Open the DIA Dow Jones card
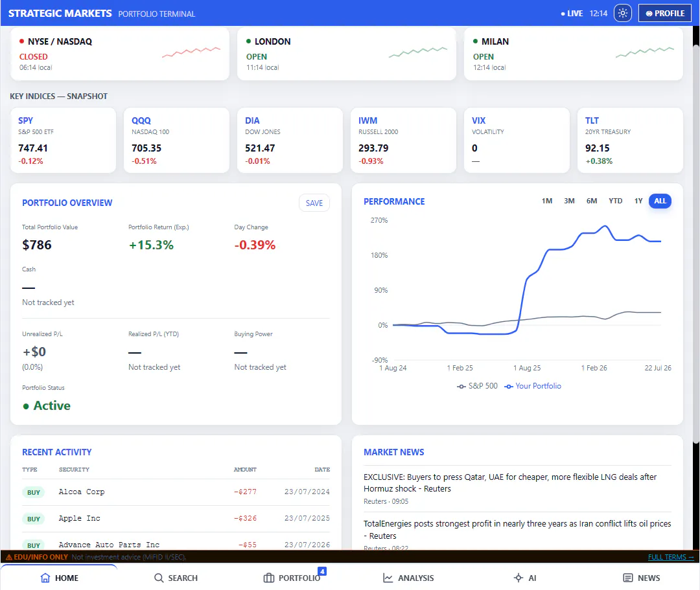 tap(290, 140)
